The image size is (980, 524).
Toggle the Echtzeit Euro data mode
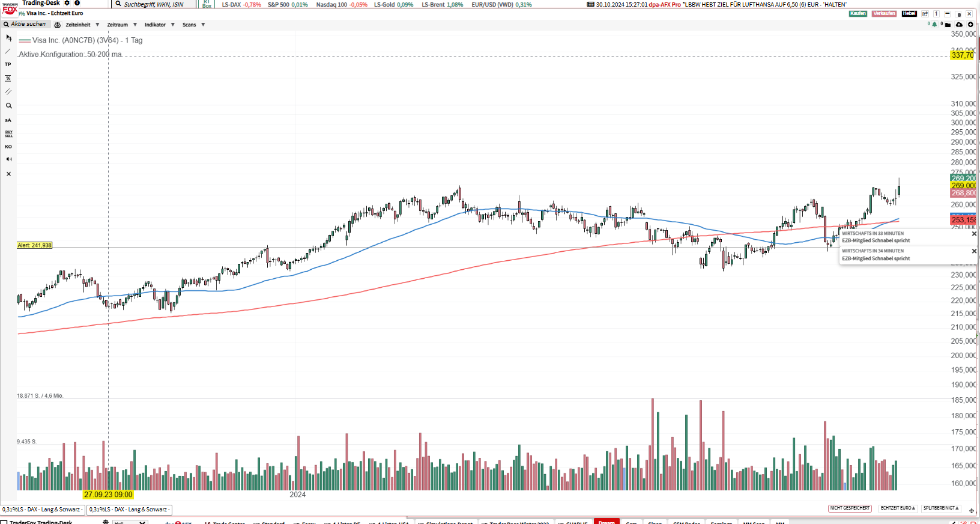898,508
